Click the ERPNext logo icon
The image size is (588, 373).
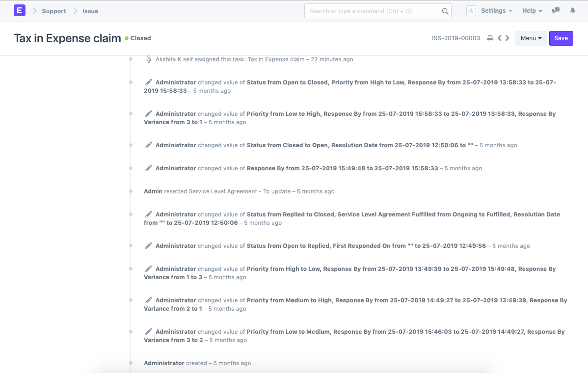click(19, 10)
